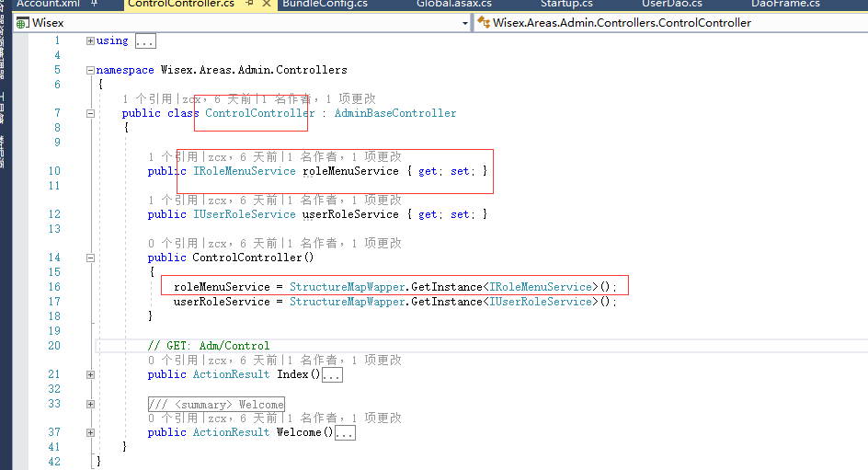Collapse the namespace Wisex.Areas.Admin.Controllers block
This screenshot has height=470, width=868.
pos(90,70)
